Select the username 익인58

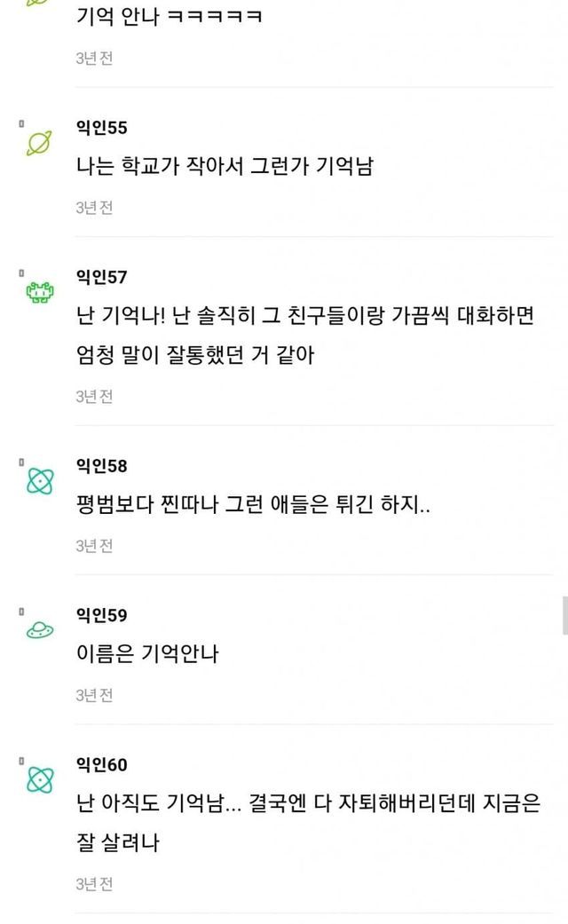pyautogui.click(x=102, y=466)
